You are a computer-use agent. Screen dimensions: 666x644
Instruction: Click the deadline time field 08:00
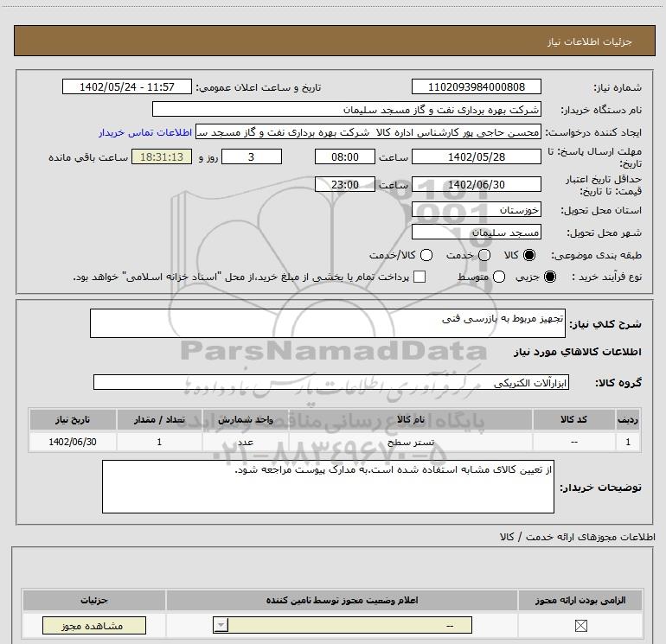click(x=345, y=156)
